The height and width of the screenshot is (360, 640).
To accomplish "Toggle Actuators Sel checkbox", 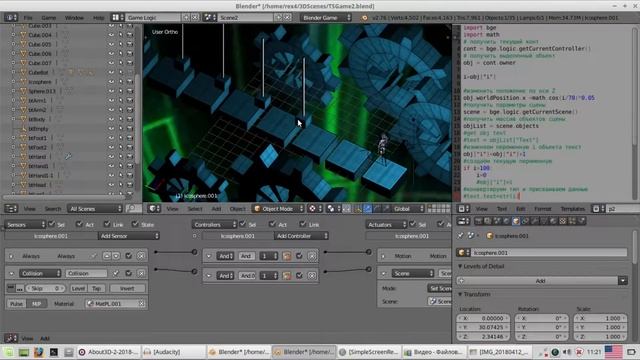I will [x=413, y=224].
